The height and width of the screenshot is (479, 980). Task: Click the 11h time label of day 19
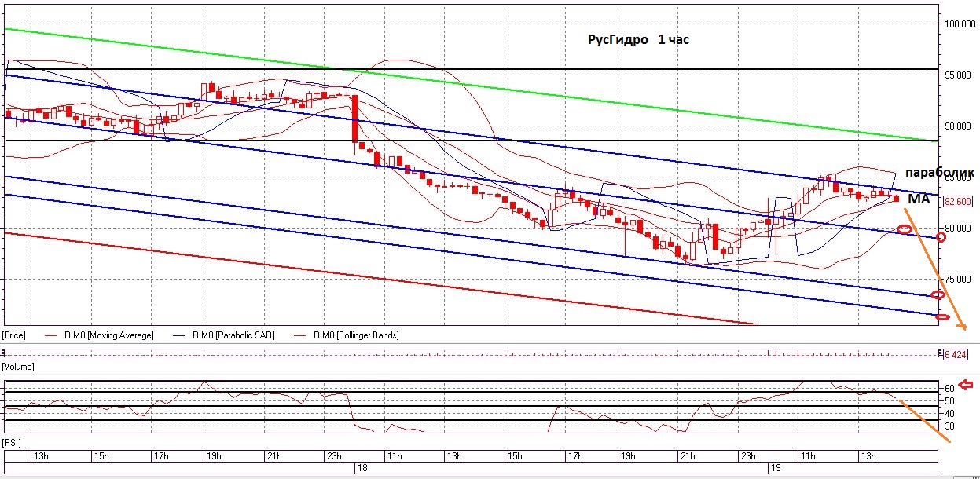click(808, 456)
